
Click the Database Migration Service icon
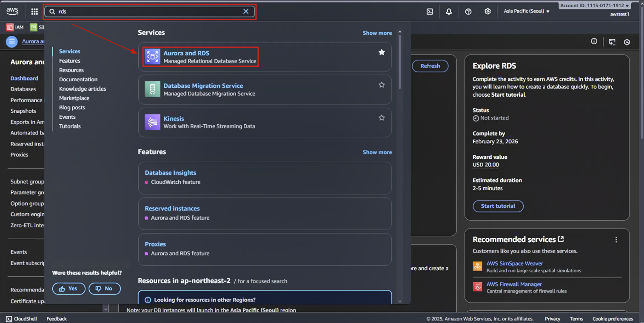pos(152,89)
